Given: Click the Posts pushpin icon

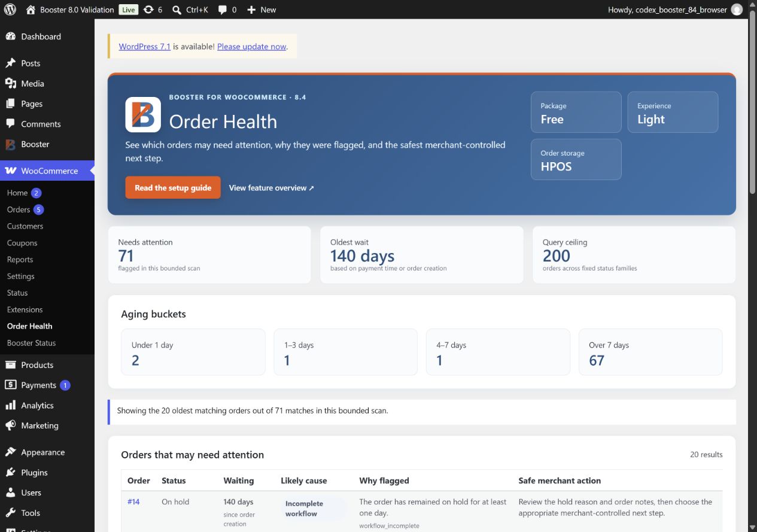Looking at the screenshot, I should 10,63.
